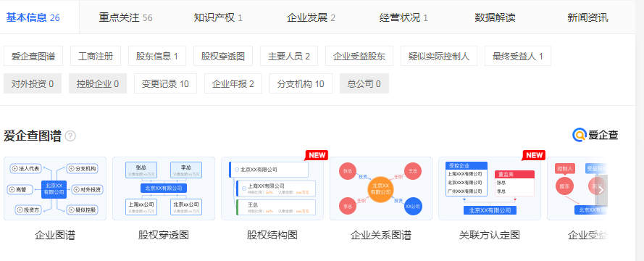Click the 控股企业 0 button
Viewport: 644px width, 261px height.
tap(98, 84)
